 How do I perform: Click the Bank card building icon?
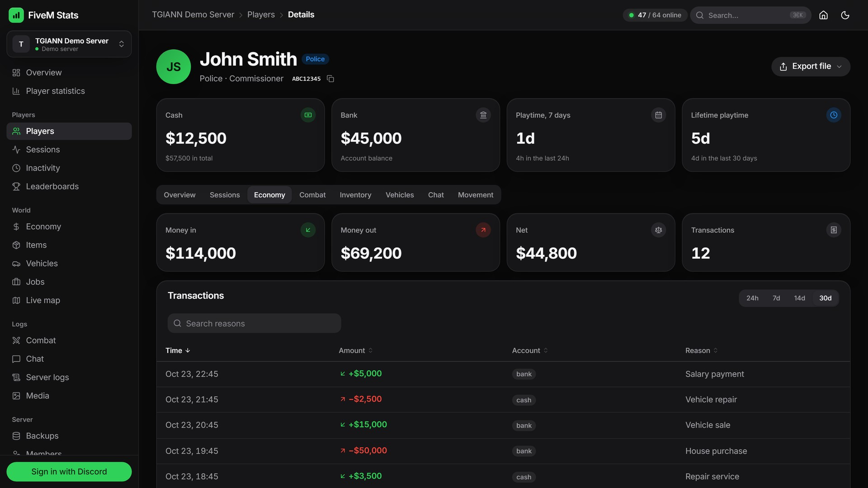point(483,115)
